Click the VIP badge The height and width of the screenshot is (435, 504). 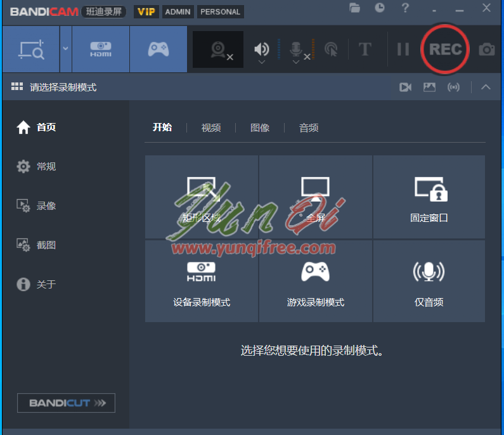[146, 12]
